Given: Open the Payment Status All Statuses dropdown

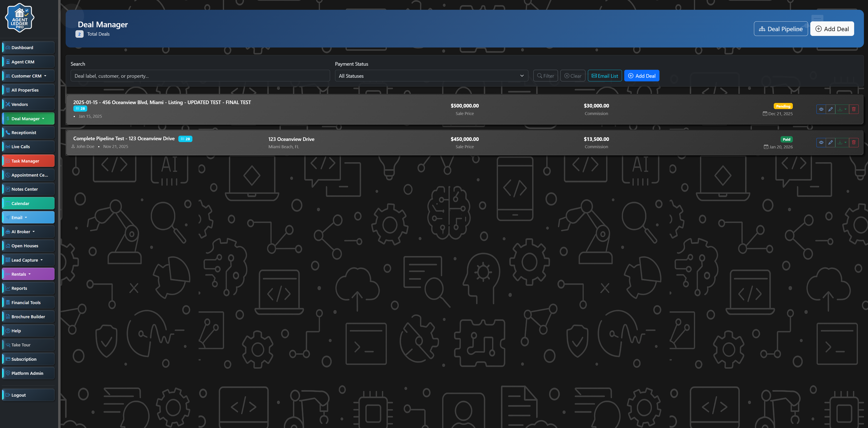Looking at the screenshot, I should [x=431, y=76].
